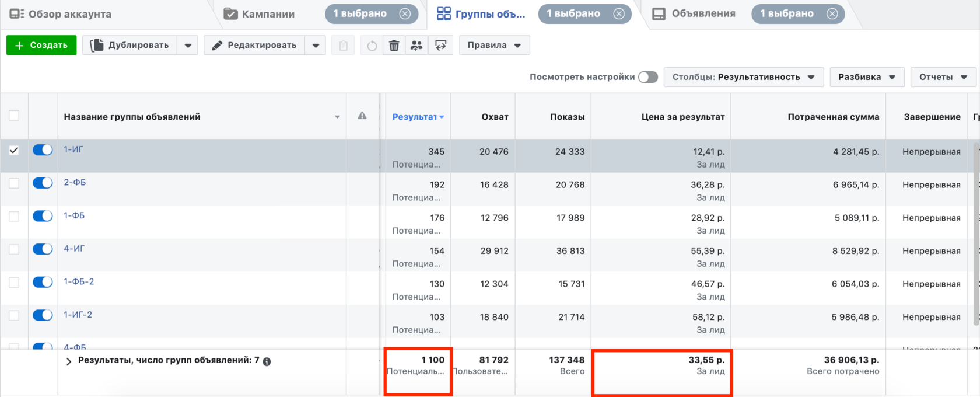Clear the Объявления selection with X
Screen dimensions: 980x397
tap(832, 13)
